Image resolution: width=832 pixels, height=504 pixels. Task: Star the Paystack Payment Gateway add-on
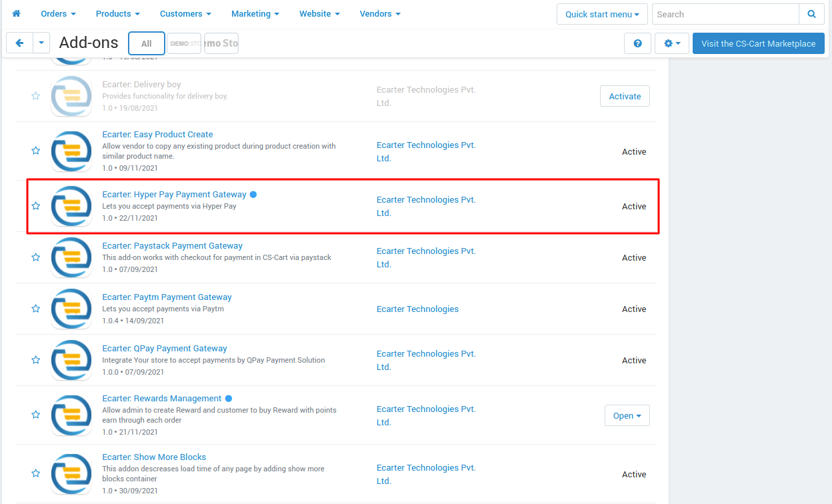[36, 257]
